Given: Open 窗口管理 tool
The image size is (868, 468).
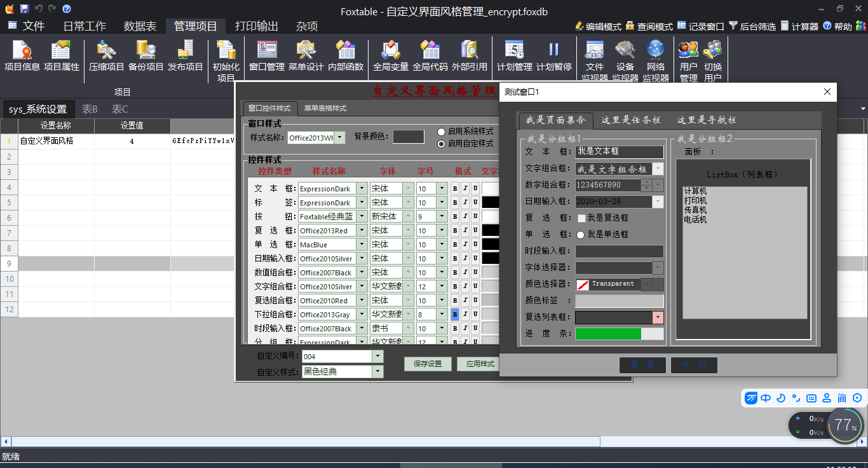Looking at the screenshot, I should pyautogui.click(x=266, y=57).
